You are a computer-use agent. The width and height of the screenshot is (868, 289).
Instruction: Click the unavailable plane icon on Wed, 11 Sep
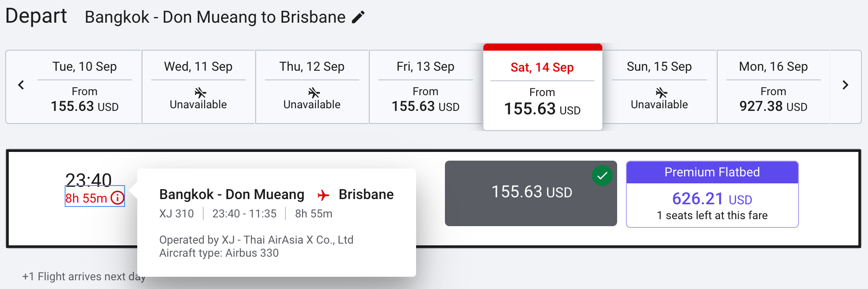point(200,93)
